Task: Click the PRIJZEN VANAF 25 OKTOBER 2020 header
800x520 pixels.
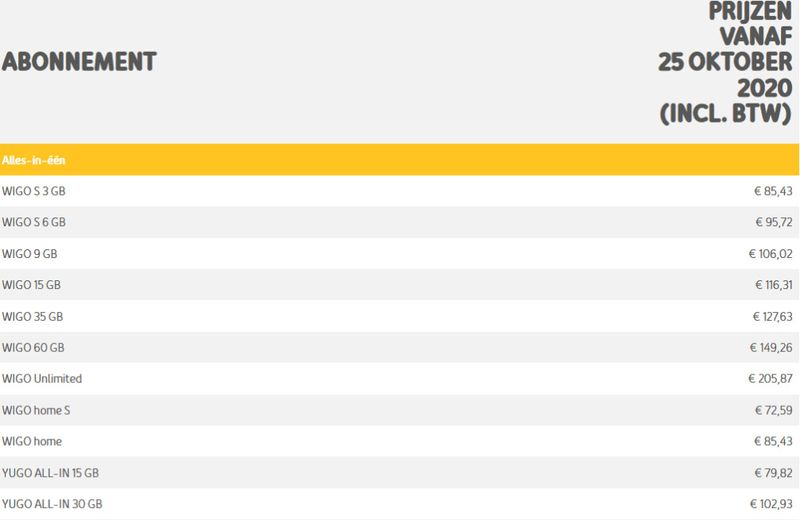Action: coord(725,62)
